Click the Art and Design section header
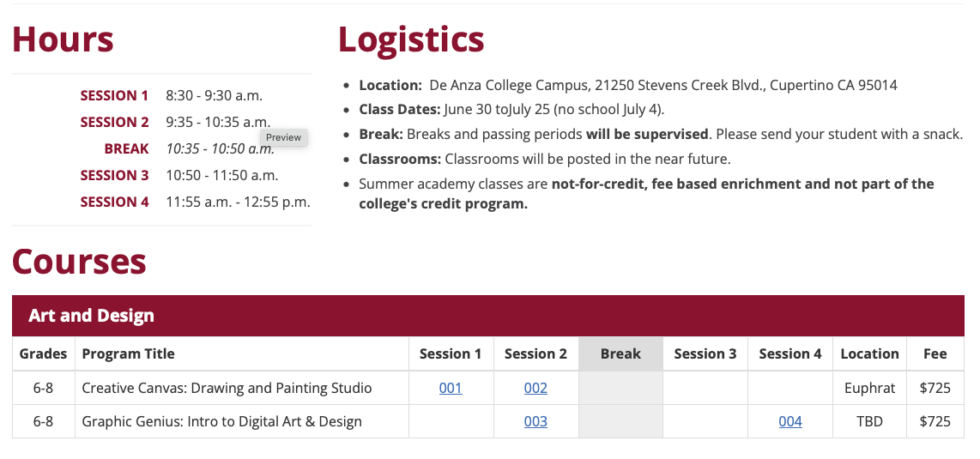Viewport: 980px width, 459px height. tap(92, 316)
